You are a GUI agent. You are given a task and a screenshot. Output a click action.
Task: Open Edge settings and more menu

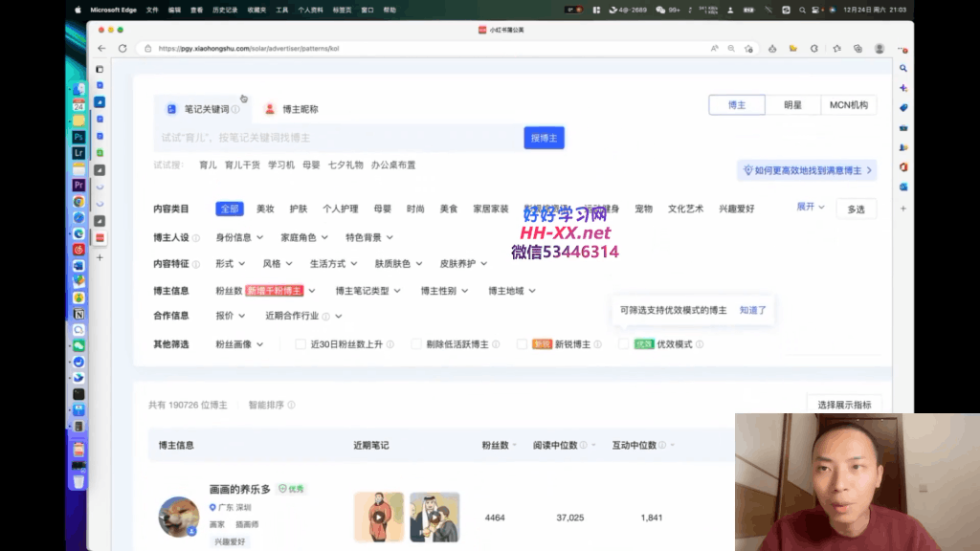[x=902, y=49]
